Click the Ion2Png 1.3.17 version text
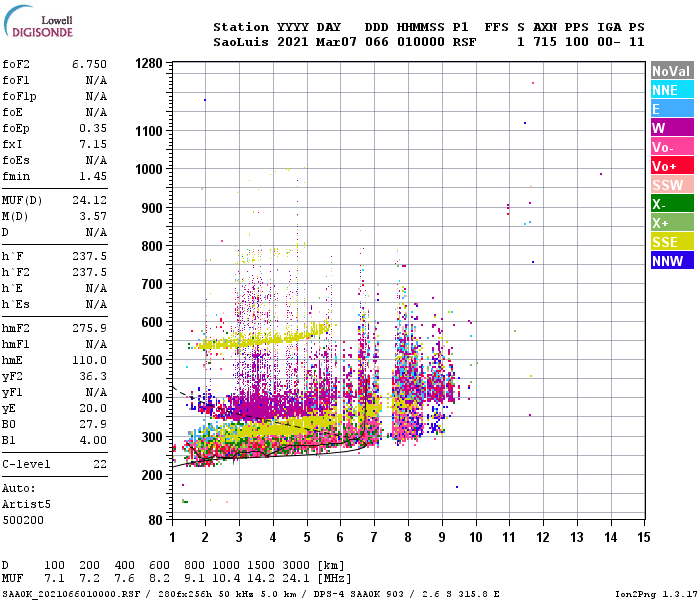The width and height of the screenshot is (700, 600). point(656,594)
